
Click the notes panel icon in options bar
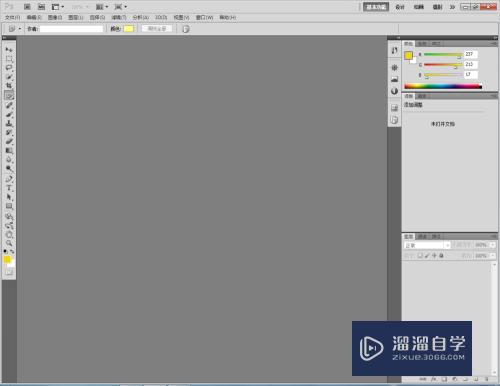click(x=186, y=29)
